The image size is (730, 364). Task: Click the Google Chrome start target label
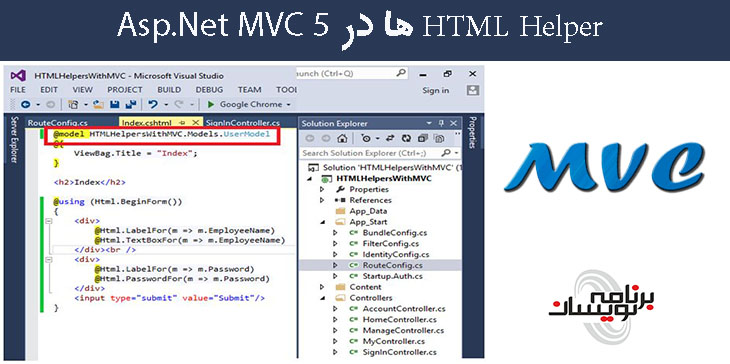pyautogui.click(x=251, y=105)
